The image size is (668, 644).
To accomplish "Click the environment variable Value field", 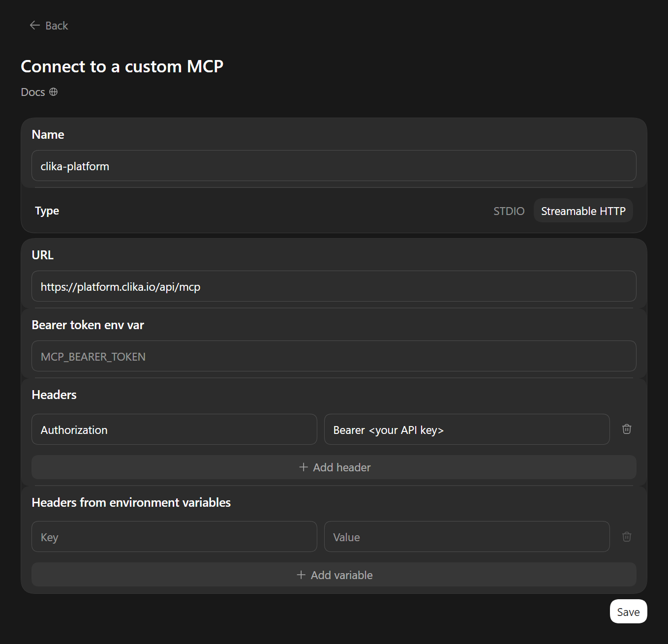I will [467, 537].
